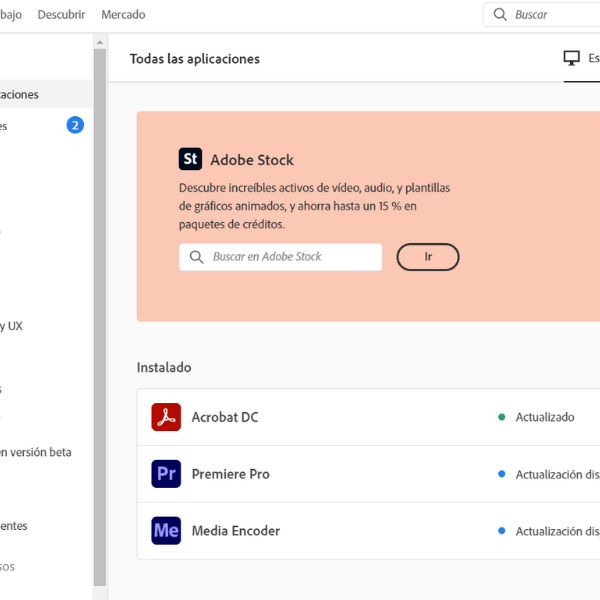Click Premiere Pro's Actualización status text
Image resolution: width=600 pixels, height=600 pixels.
(558, 474)
